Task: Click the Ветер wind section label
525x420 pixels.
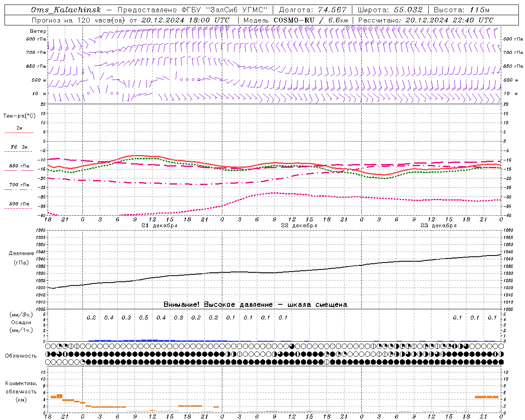Action: tap(38, 31)
